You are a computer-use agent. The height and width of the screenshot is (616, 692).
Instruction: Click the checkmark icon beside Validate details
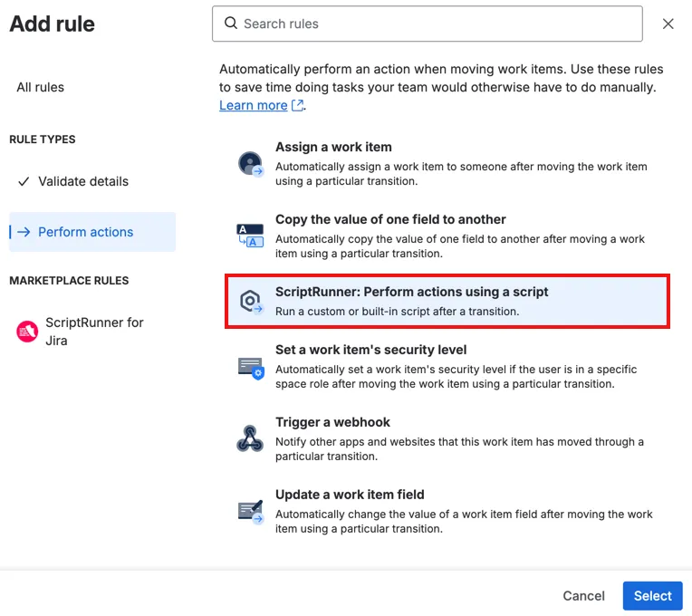[24, 181]
